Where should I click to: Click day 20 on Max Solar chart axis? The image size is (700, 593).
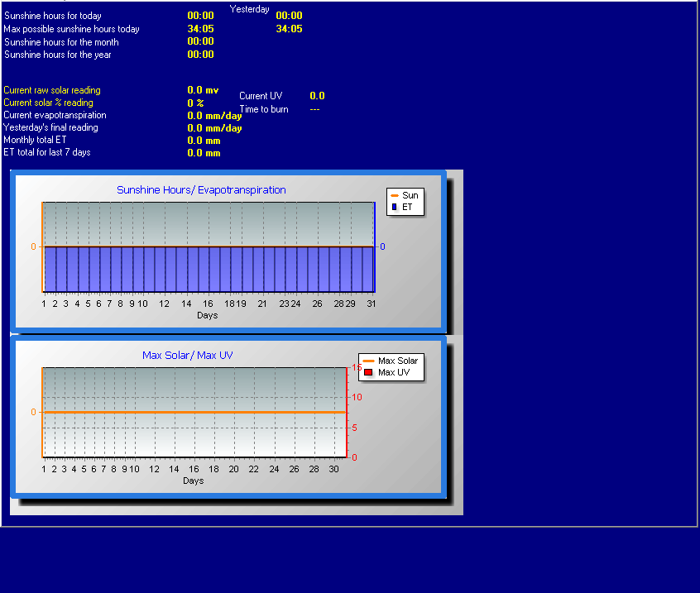[233, 470]
